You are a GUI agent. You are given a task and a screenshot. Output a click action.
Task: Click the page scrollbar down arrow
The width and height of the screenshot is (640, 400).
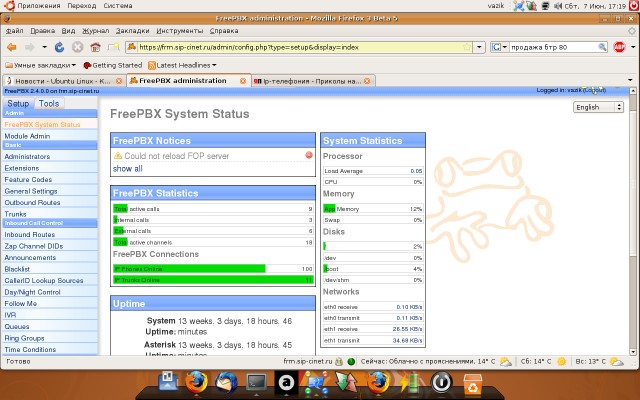(x=633, y=352)
